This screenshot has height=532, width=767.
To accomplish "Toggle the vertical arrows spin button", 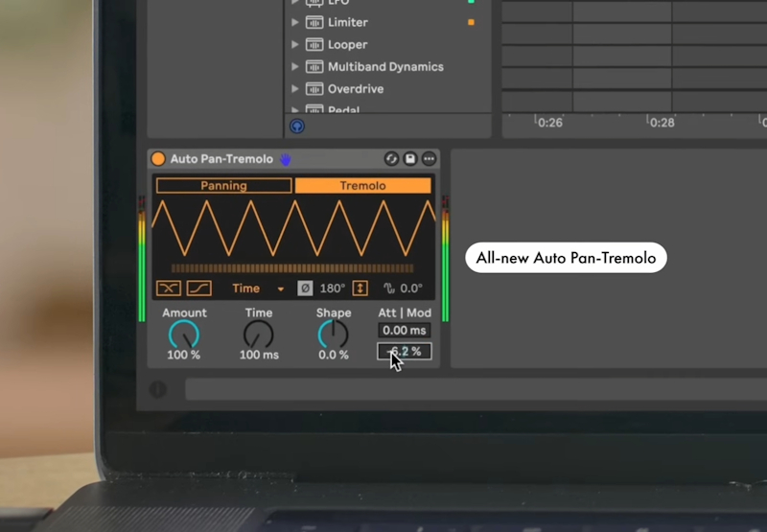I will click(360, 289).
